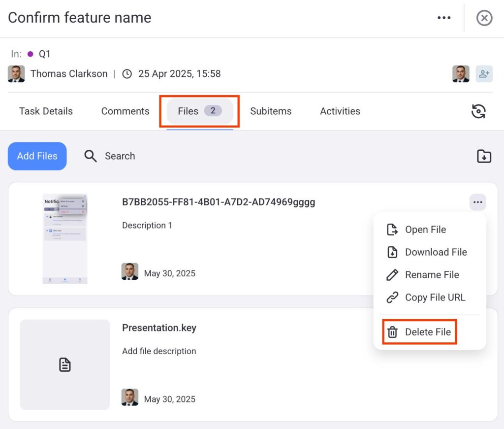504x429 pixels.
Task: Open the Presentation.key file thumbnail
Action: [65, 364]
